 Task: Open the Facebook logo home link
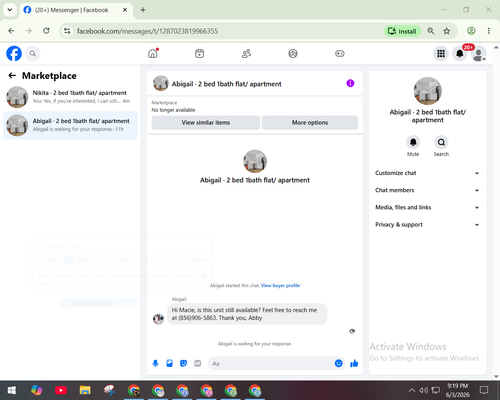pos(14,53)
